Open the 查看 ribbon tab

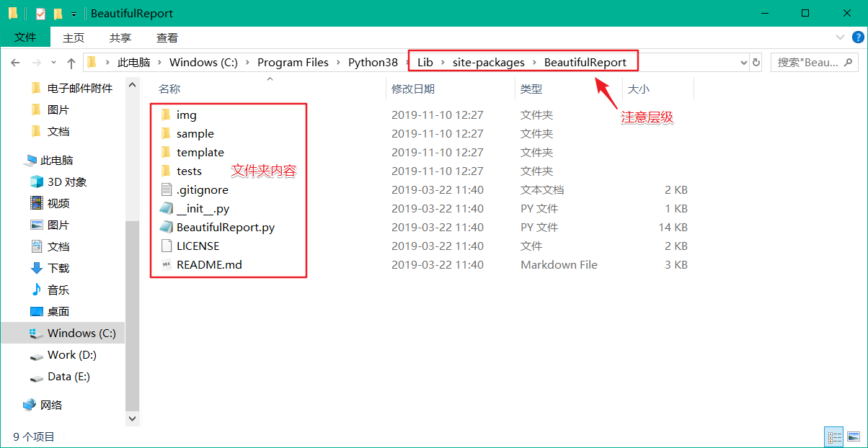(167, 37)
